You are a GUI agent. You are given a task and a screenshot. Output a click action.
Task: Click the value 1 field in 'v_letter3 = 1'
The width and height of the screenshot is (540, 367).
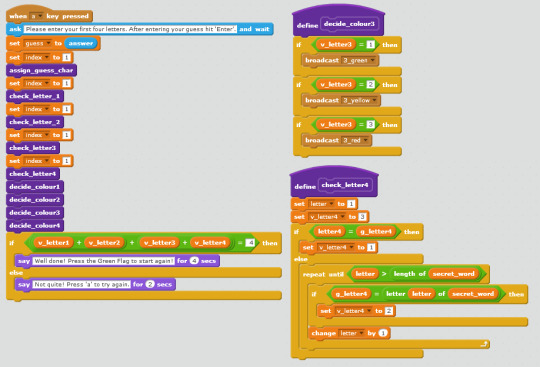click(370, 44)
